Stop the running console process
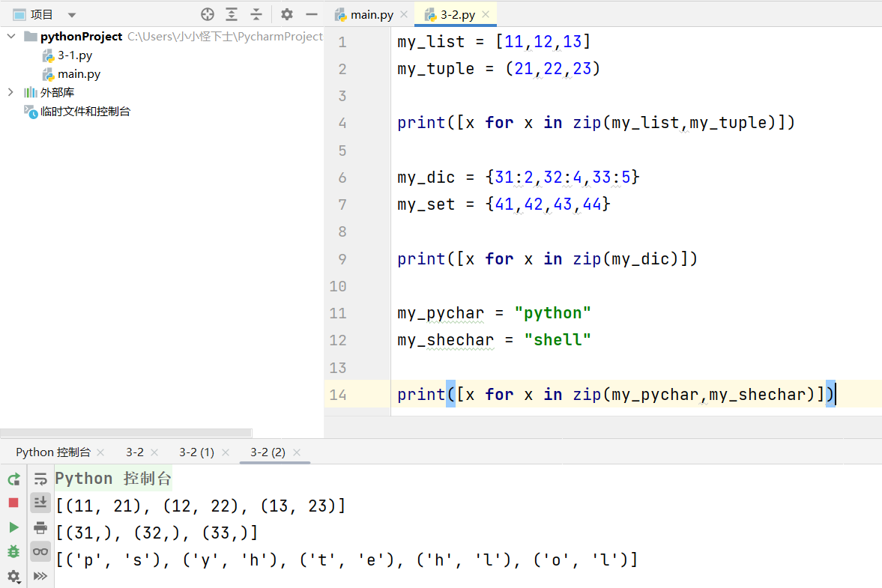This screenshot has width=882, height=588. coord(12,503)
